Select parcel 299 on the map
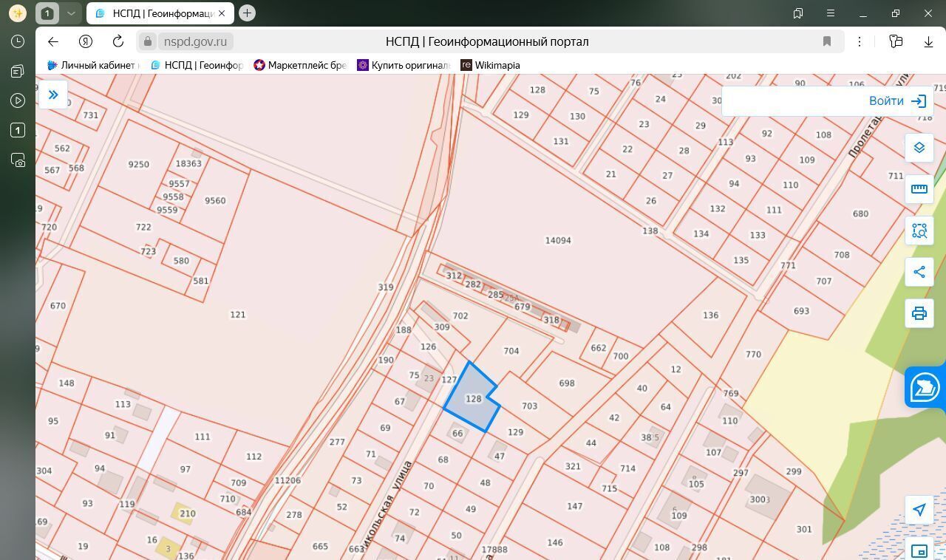Viewport: 946px width, 560px height. pos(794,471)
